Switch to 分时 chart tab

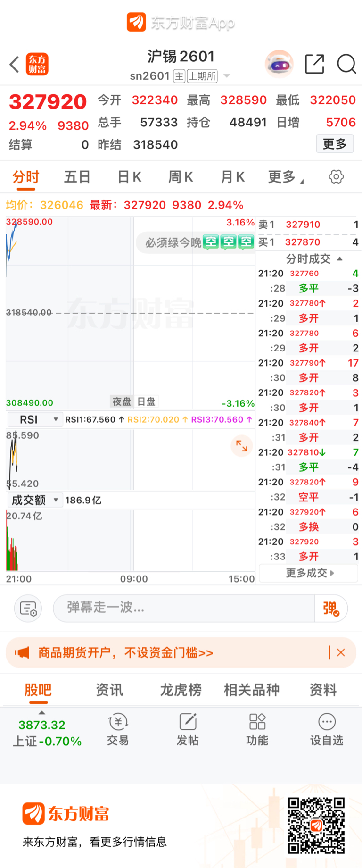coord(25,177)
